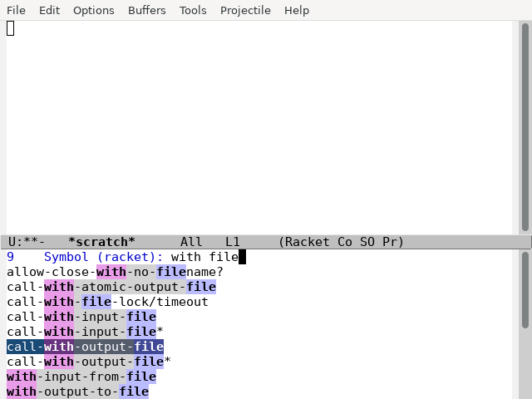Image resolution: width=532 pixels, height=399 pixels.
Task: Open the Projectile menu
Action: click(x=245, y=10)
